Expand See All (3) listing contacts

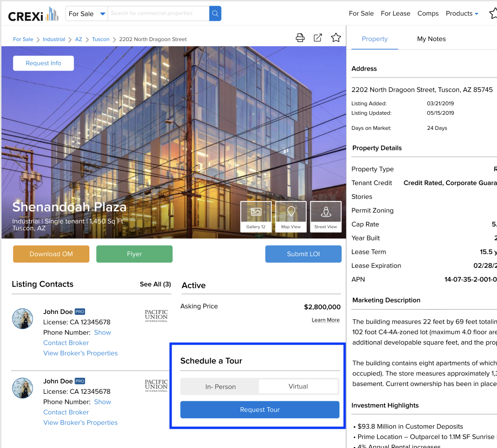(x=155, y=284)
